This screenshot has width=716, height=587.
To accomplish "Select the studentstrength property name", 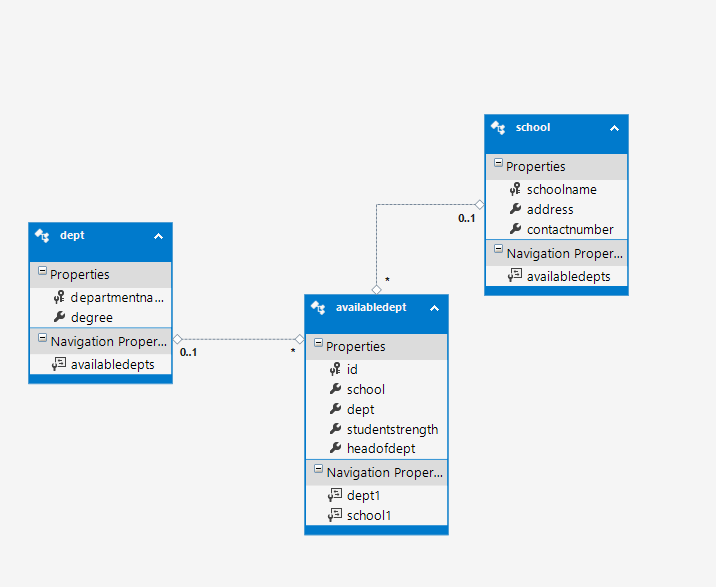I will pyautogui.click(x=392, y=429).
